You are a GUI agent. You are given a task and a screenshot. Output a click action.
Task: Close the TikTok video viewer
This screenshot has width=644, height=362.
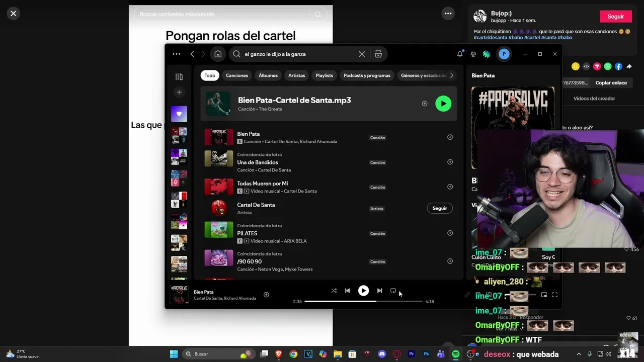[x=14, y=14]
